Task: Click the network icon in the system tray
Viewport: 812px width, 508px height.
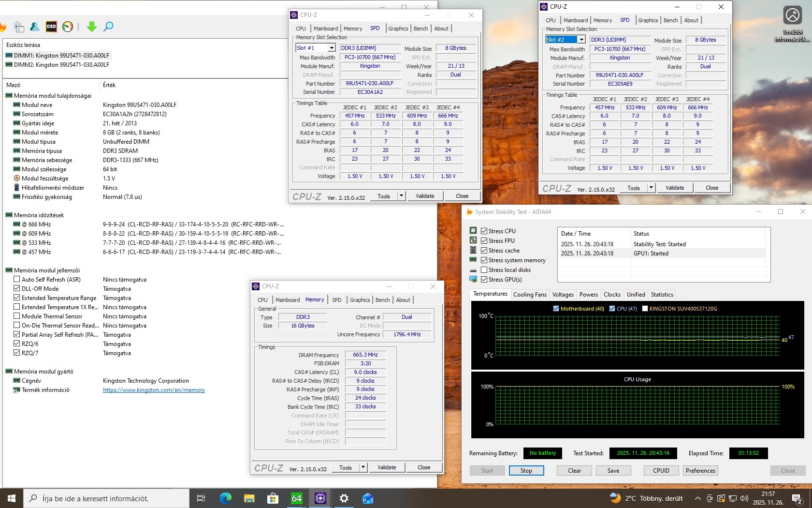Action: pos(733,498)
